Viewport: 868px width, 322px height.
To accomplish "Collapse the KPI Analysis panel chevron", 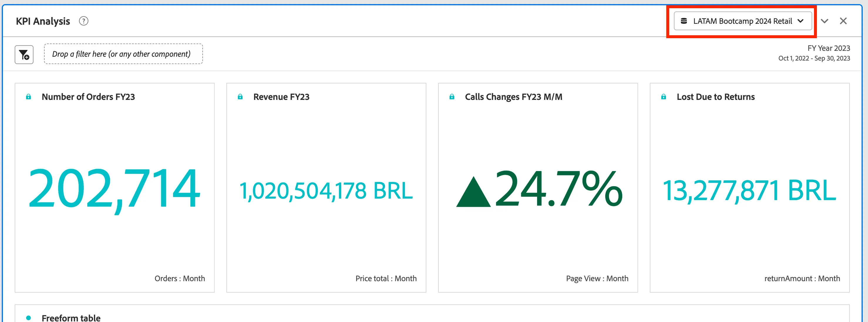I will tap(824, 21).
